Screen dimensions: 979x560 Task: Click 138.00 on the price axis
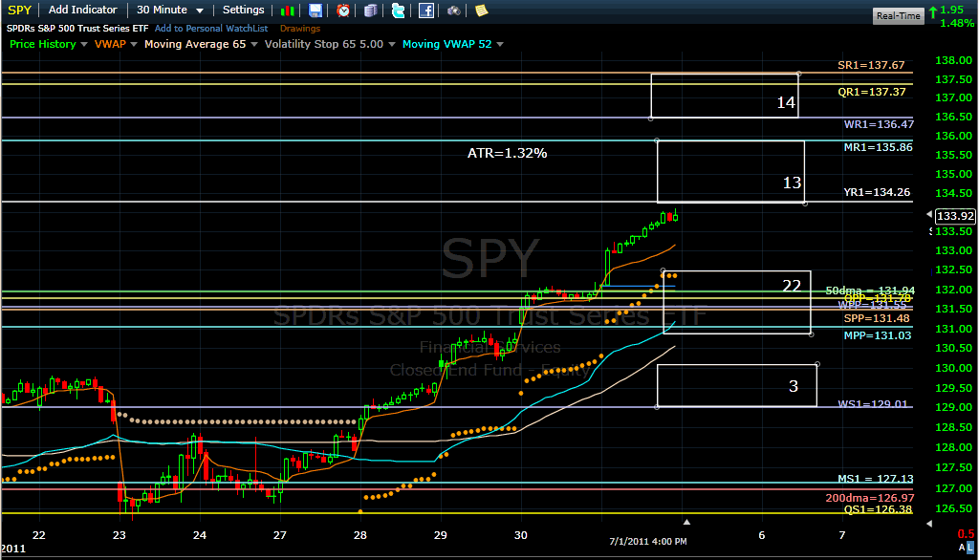click(953, 60)
